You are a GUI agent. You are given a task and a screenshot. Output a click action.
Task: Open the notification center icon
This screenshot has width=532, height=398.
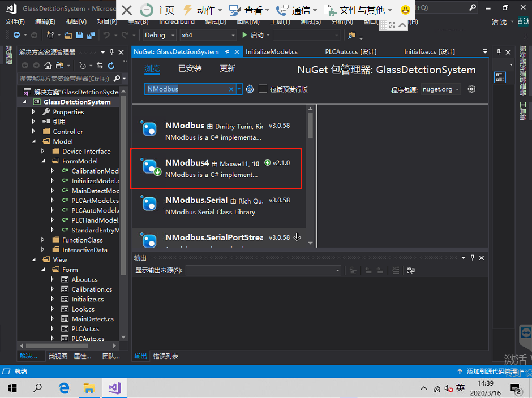click(x=516, y=388)
